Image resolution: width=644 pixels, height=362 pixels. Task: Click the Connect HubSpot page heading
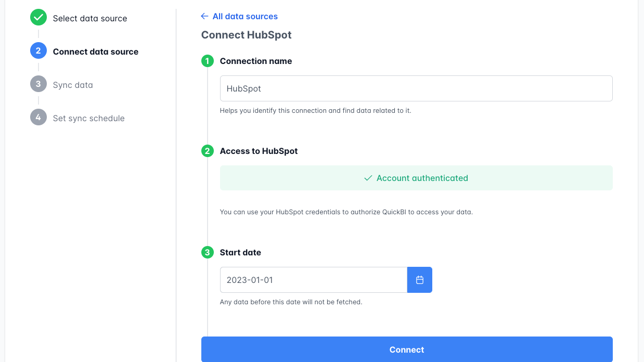click(246, 35)
